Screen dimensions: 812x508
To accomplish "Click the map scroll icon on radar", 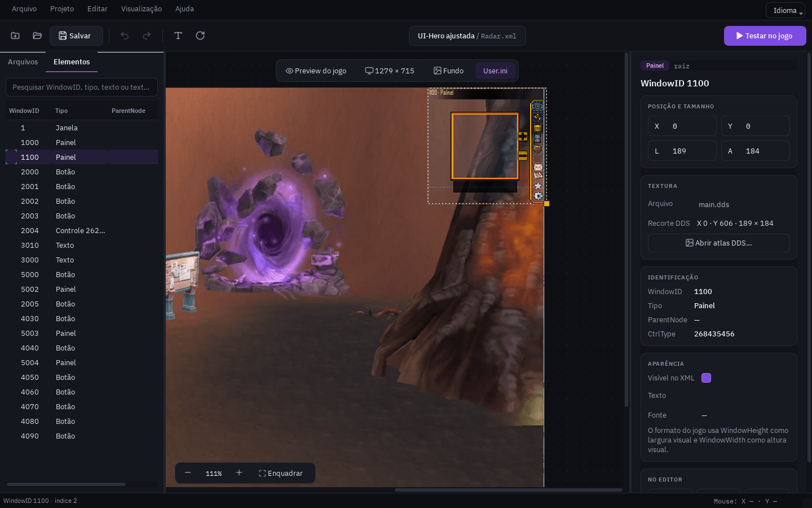I will point(538,176).
